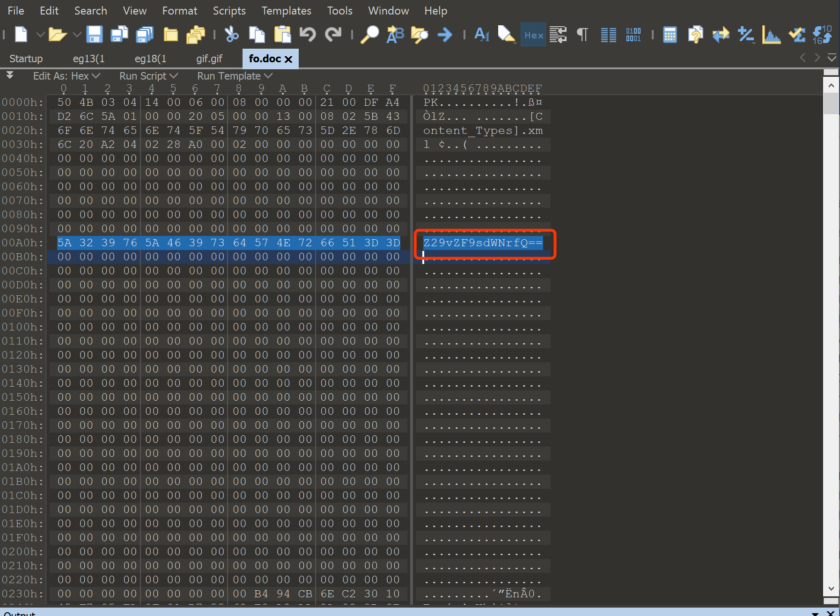Toggle the show whitespace pilcrow icon
This screenshot has height=616, width=840.
pyautogui.click(x=582, y=35)
